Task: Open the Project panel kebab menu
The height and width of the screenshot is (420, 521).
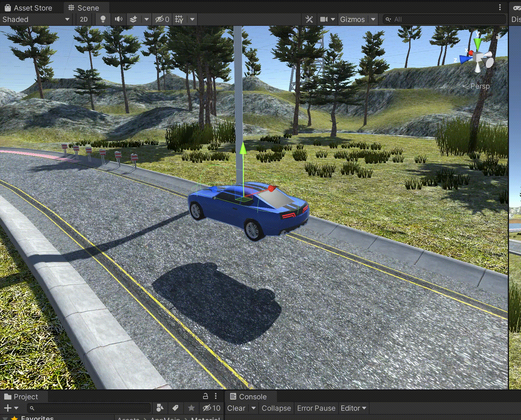Action: point(216,396)
